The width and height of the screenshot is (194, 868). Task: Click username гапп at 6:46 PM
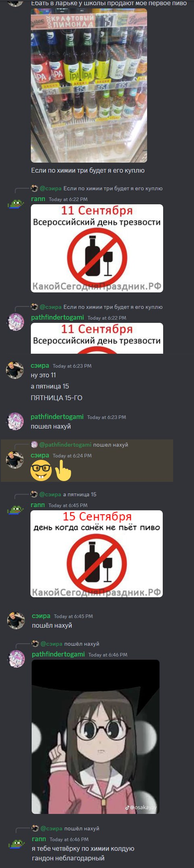click(x=39, y=839)
